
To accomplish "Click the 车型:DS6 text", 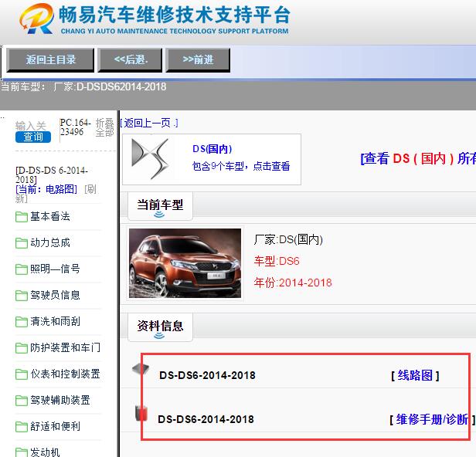I will pyautogui.click(x=277, y=261).
